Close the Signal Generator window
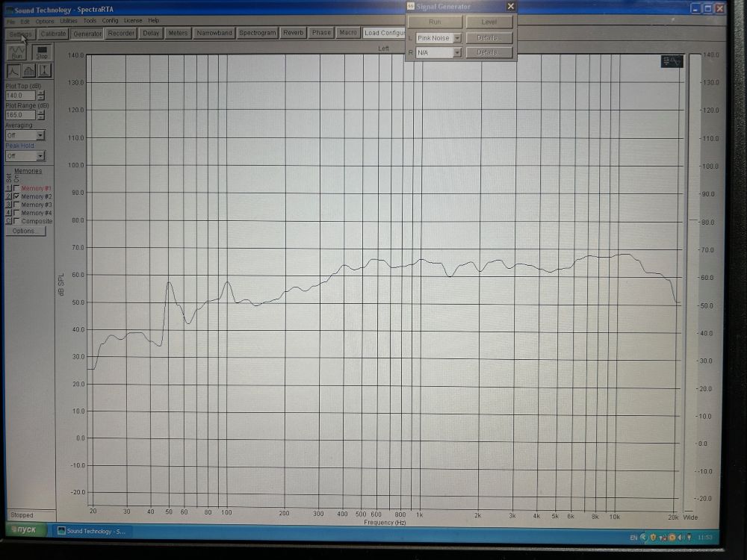Image resolution: width=747 pixels, height=560 pixels. coord(510,7)
